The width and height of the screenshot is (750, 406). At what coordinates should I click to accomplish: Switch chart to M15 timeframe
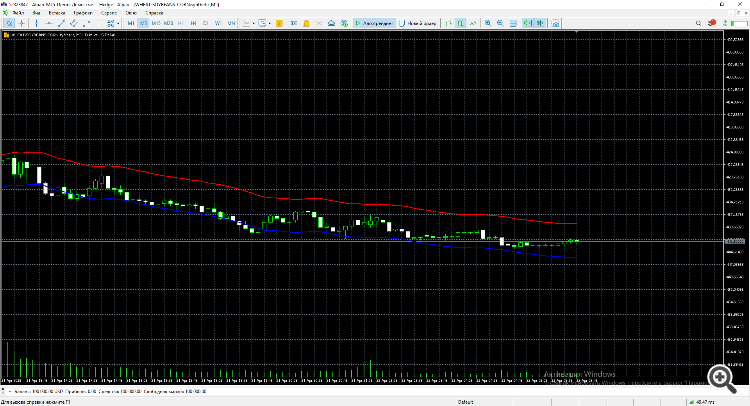(x=156, y=23)
